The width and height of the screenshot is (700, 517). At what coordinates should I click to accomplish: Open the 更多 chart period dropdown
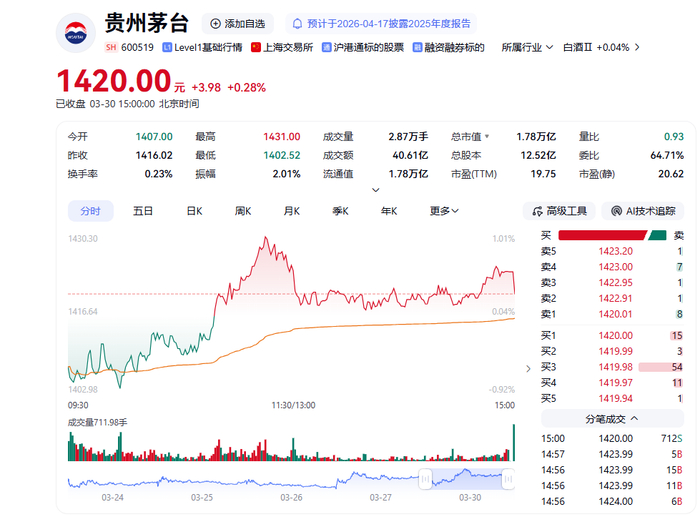point(444,211)
